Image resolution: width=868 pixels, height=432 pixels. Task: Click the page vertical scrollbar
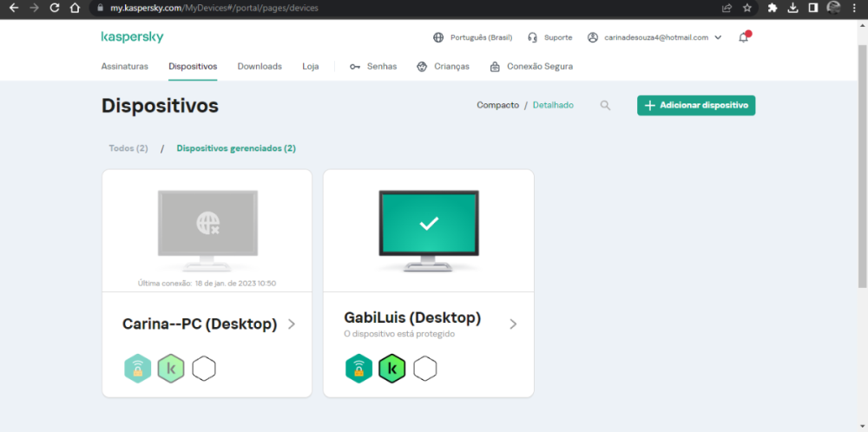[863, 166]
